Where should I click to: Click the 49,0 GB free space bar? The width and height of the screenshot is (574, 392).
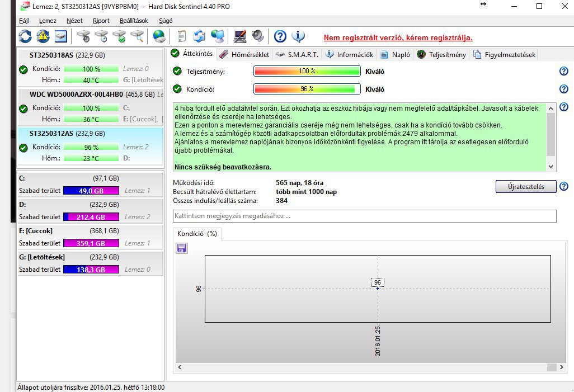pos(91,191)
